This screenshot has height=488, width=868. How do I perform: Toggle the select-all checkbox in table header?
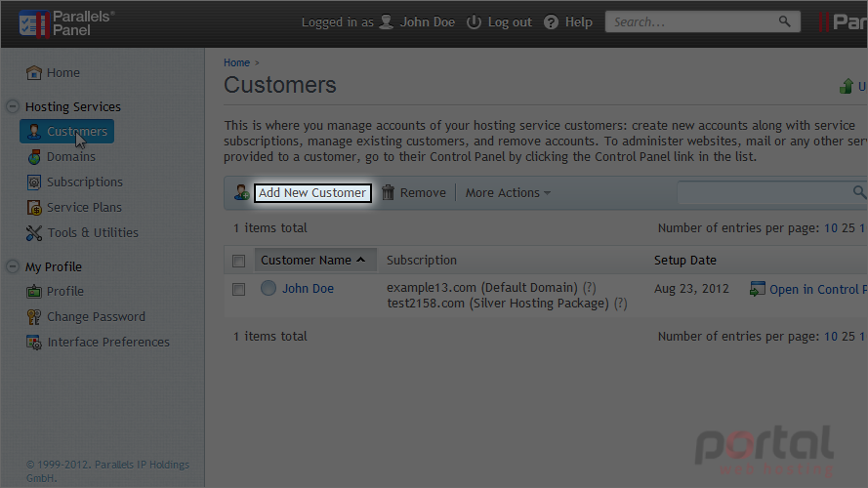click(x=238, y=261)
